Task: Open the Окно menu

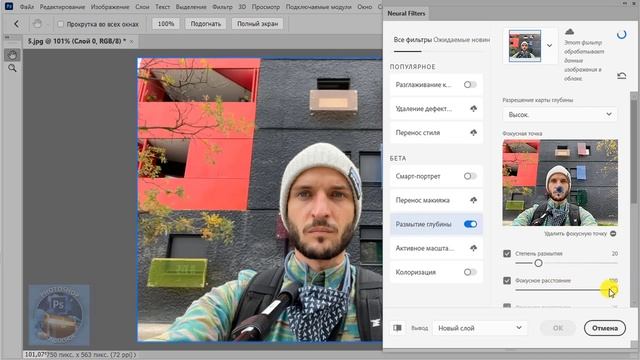Action: 364,7
